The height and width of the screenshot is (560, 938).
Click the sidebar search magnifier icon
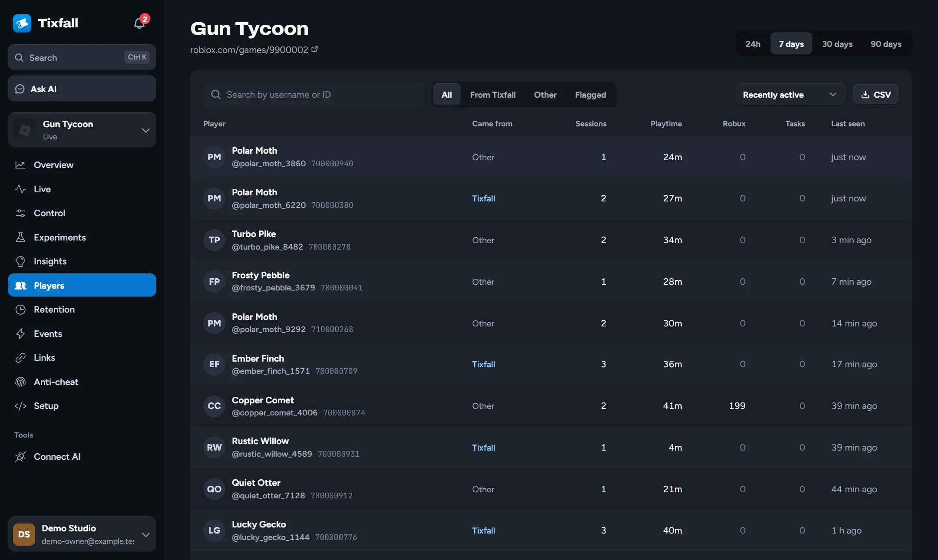coord(19,57)
